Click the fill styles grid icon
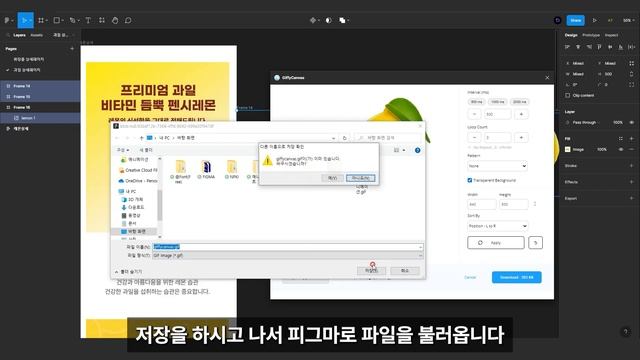Viewport: 640px width, 360px height. point(621,139)
